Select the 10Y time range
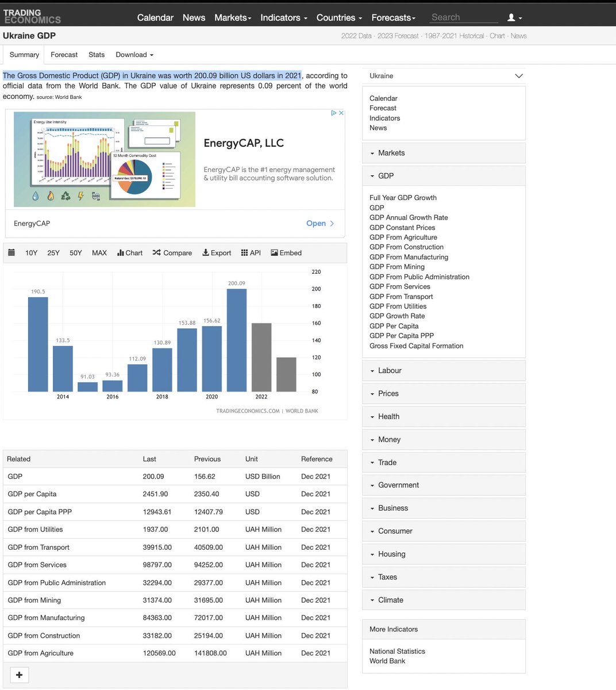Image resolution: width=616 pixels, height=690 pixels. (x=31, y=253)
